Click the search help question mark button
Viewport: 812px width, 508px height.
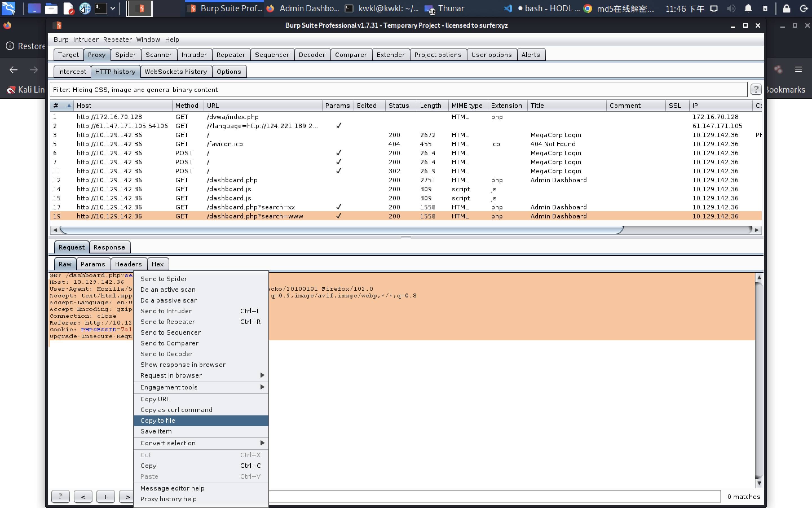tap(60, 496)
